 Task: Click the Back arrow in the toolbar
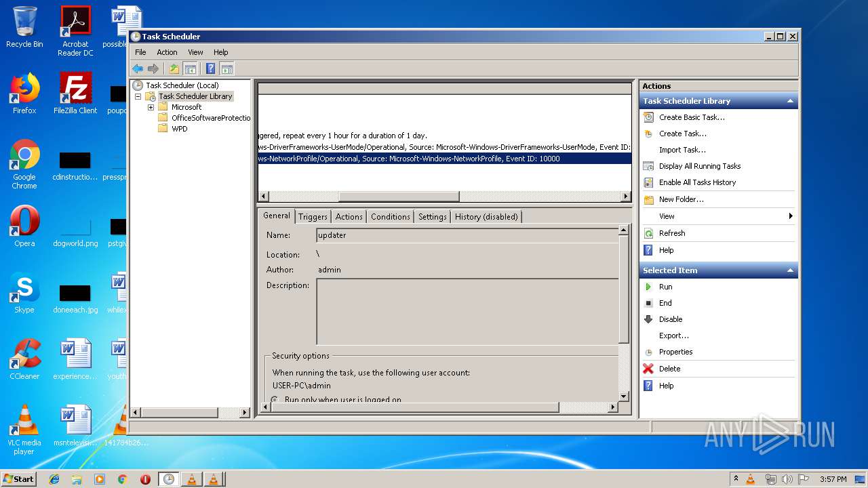(138, 68)
